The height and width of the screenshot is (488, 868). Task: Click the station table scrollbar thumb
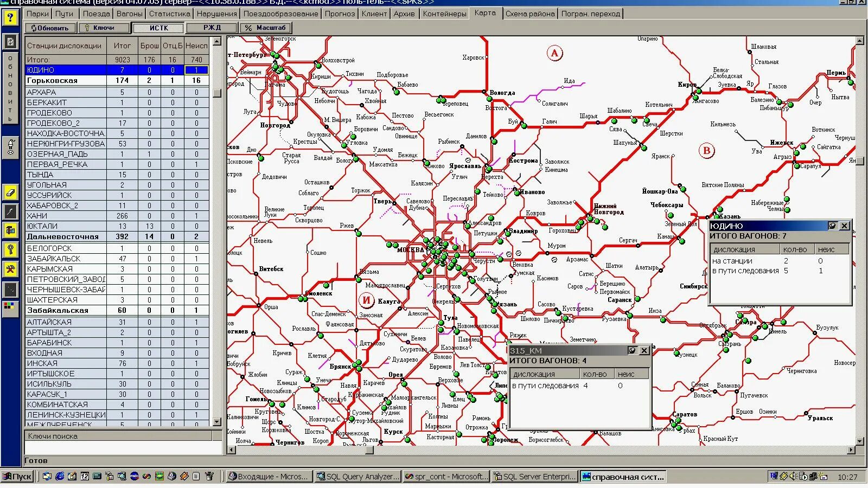[217, 93]
